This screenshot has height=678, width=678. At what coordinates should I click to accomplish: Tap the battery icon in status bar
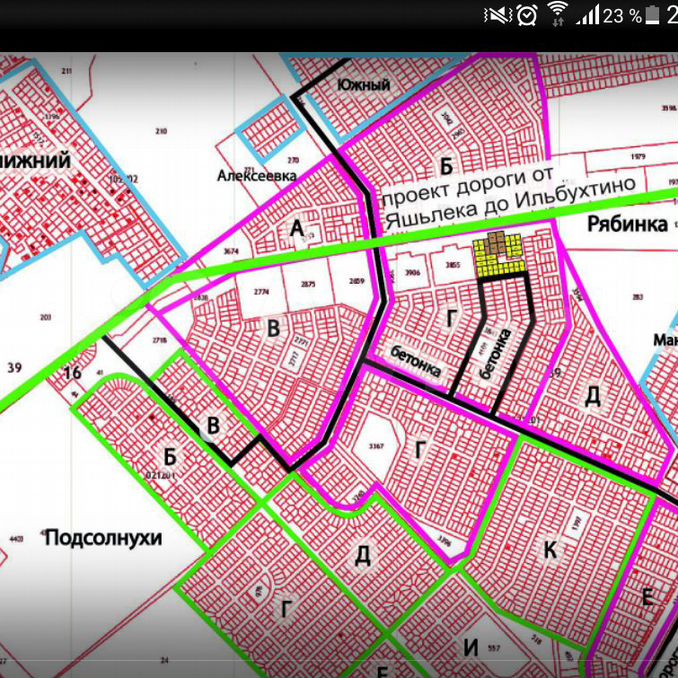tap(654, 15)
